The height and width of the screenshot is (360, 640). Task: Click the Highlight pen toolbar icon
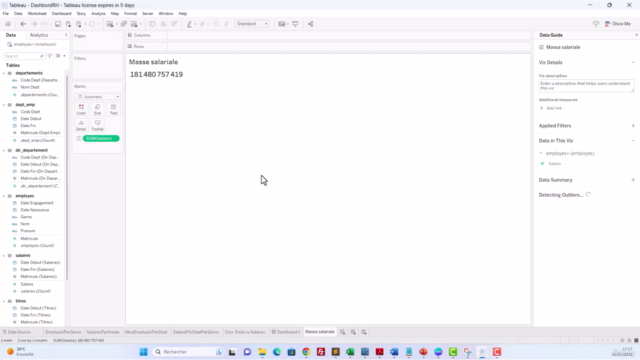189,24
